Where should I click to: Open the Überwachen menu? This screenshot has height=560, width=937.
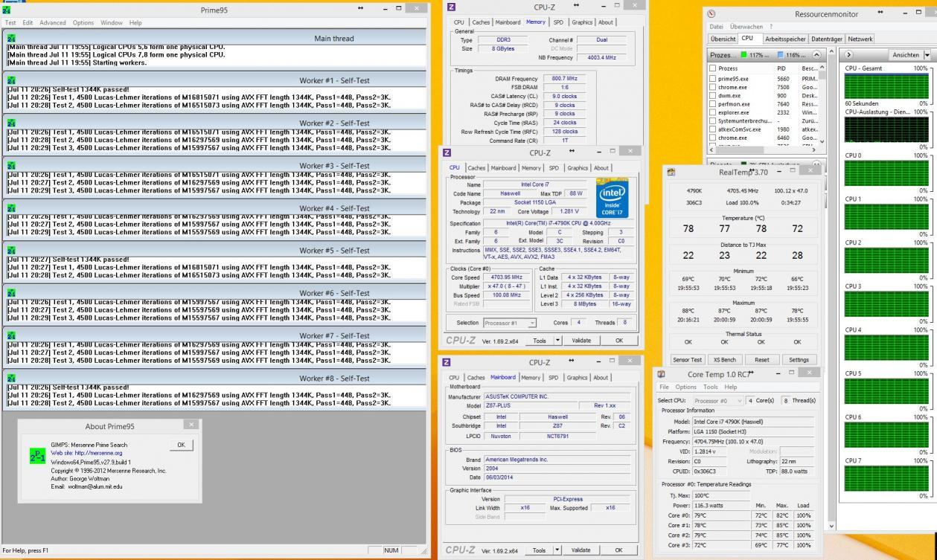coord(746,27)
